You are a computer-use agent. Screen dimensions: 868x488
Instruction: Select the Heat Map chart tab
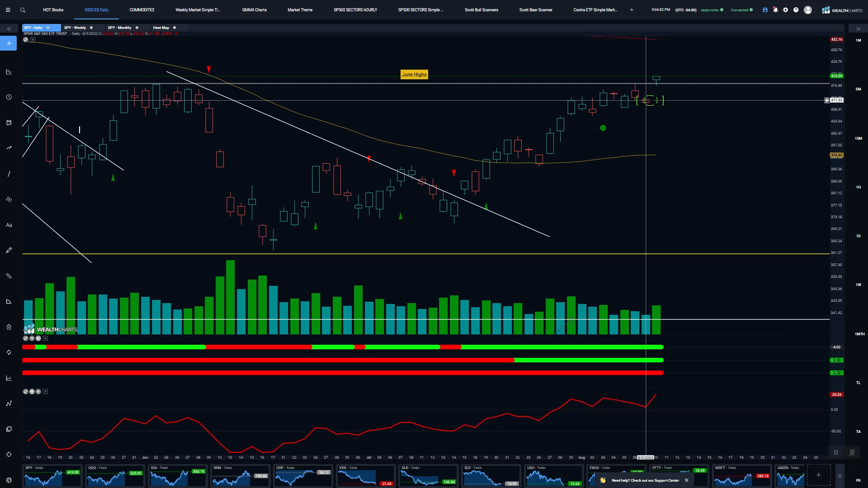pos(161,28)
